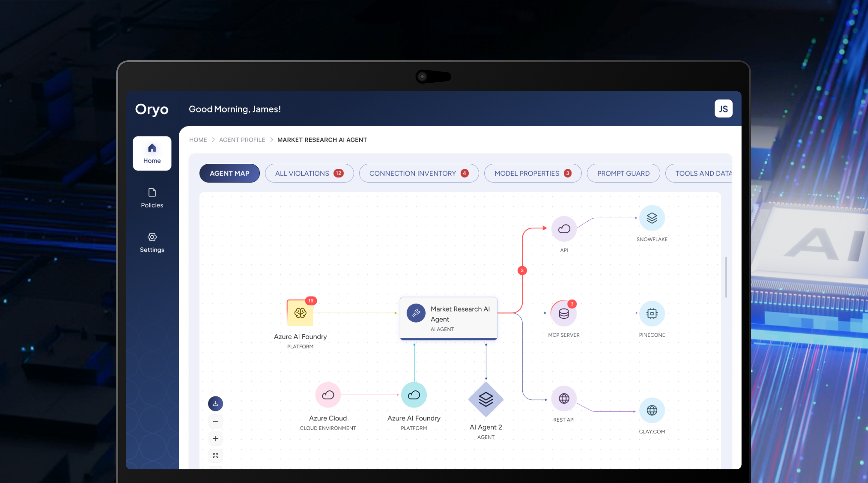Switch to the Agent Map tab

229,173
